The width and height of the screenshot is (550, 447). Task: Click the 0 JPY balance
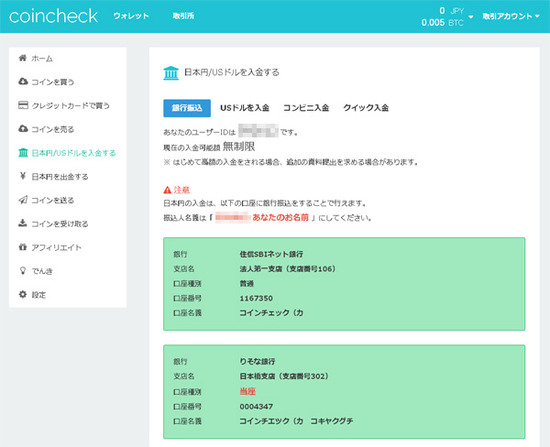[452, 11]
